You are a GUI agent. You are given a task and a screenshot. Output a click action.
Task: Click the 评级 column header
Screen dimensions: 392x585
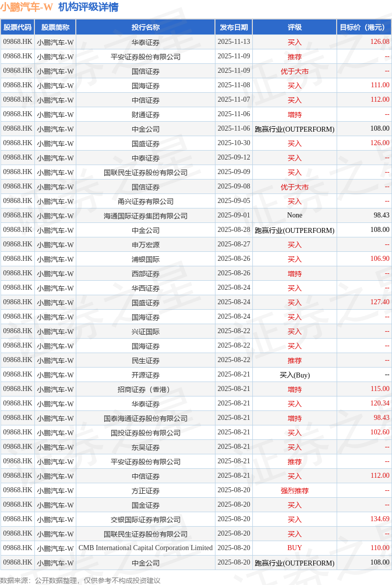[295, 27]
